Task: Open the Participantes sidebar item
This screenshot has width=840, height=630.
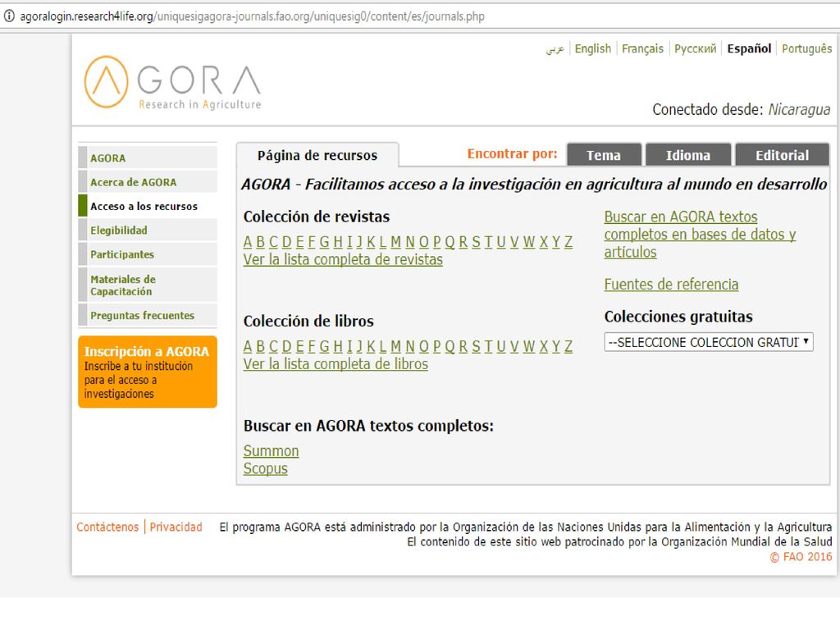Action: click(x=148, y=254)
